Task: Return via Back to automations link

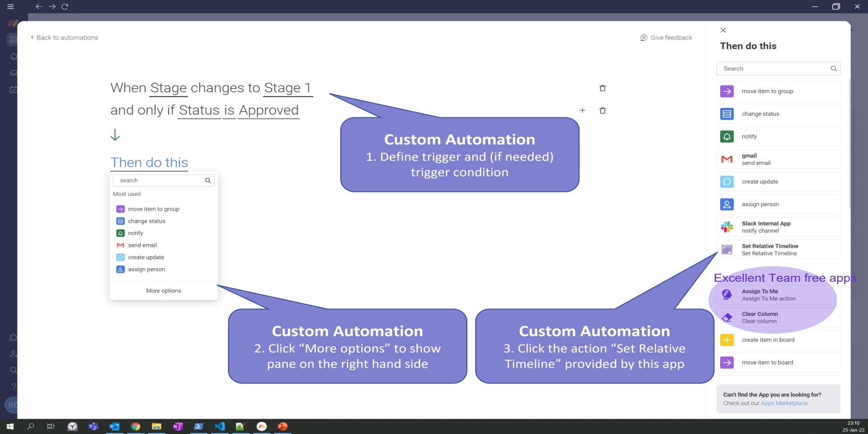Action: (64, 38)
